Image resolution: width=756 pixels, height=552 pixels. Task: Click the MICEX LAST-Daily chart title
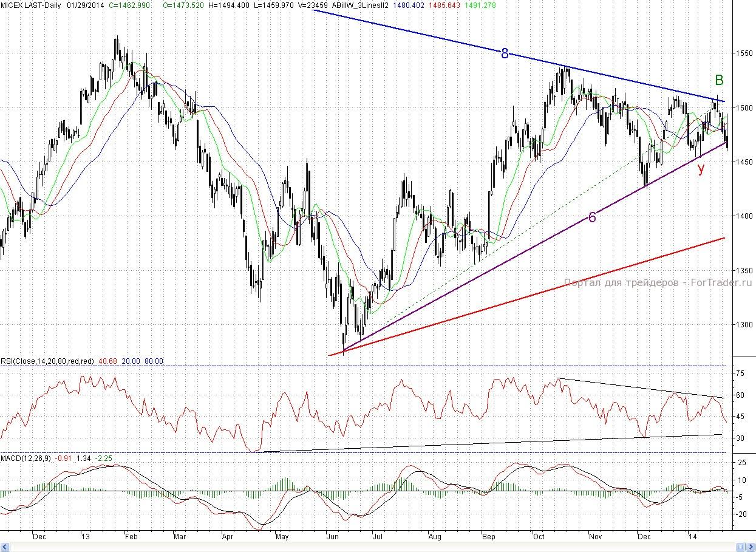[x=30, y=4]
